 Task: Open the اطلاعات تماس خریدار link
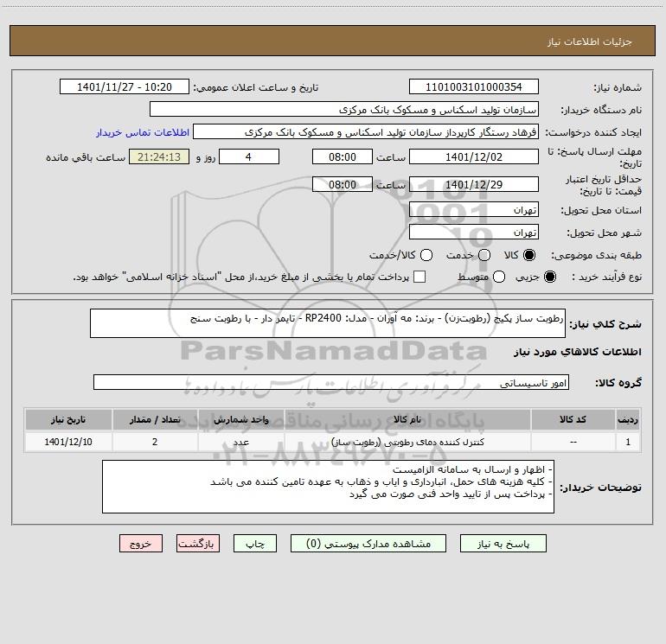[x=143, y=132]
